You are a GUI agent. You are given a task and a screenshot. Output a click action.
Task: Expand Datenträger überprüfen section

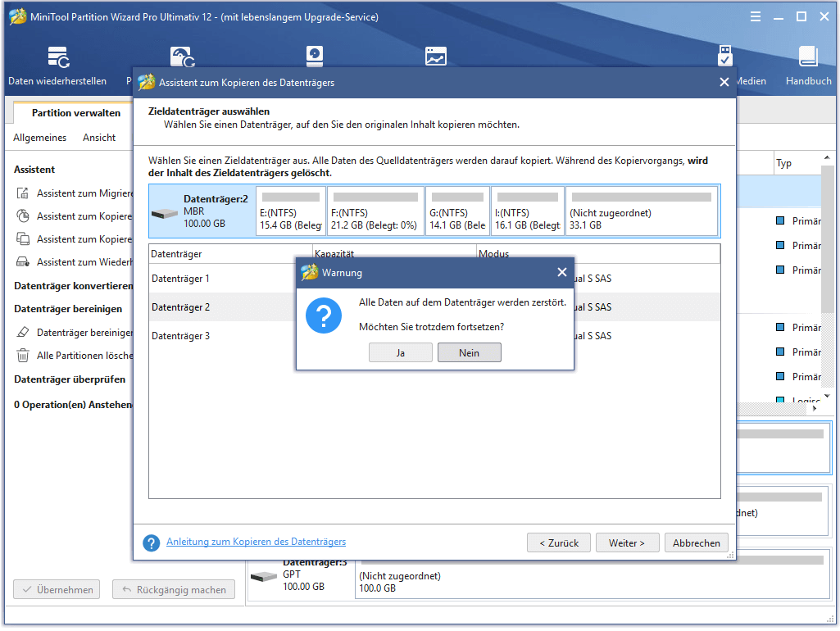tap(70, 379)
